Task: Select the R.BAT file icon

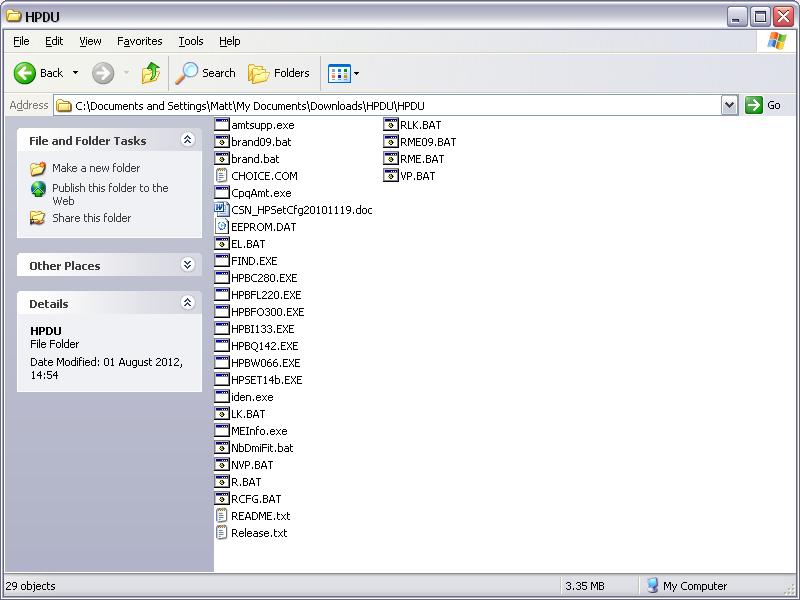Action: 222,482
